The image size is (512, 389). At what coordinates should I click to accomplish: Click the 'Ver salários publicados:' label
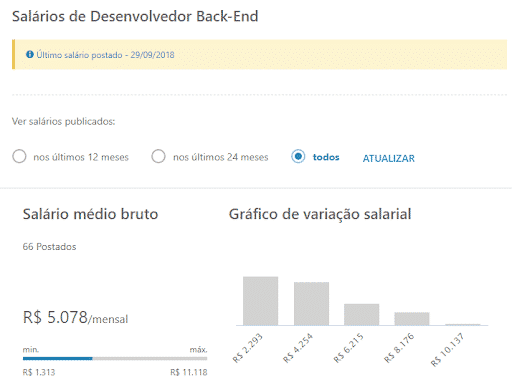pos(63,121)
